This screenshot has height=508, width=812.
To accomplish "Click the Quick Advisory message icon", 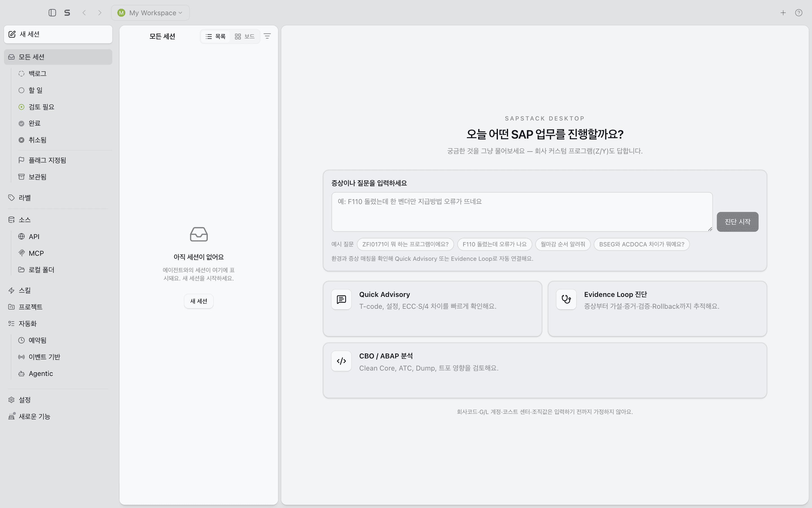I will click(341, 299).
